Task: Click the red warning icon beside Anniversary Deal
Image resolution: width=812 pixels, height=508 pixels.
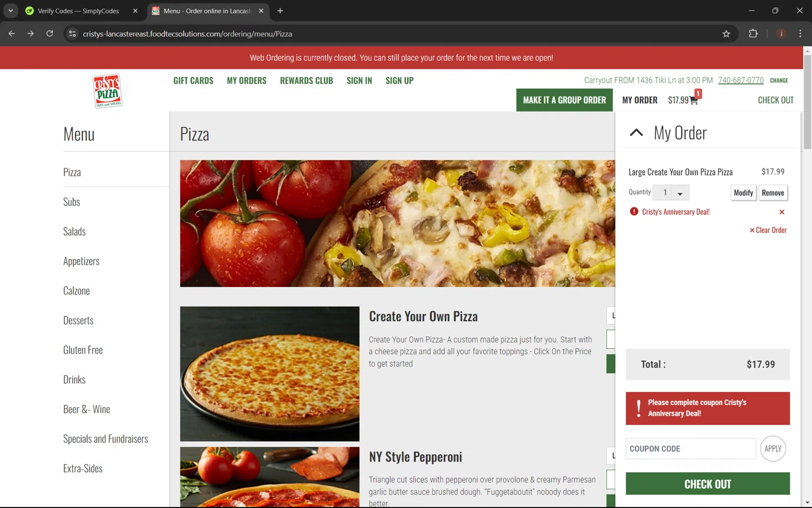Action: 634,211
